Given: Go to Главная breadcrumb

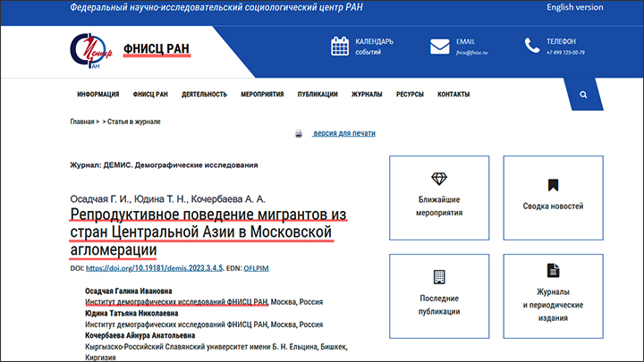Looking at the screenshot, I should (81, 122).
